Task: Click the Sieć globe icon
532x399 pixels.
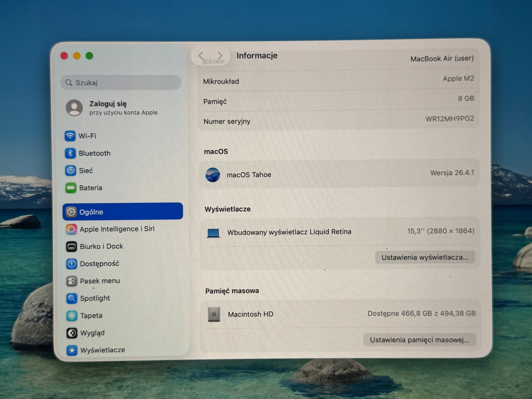Action: pos(70,171)
